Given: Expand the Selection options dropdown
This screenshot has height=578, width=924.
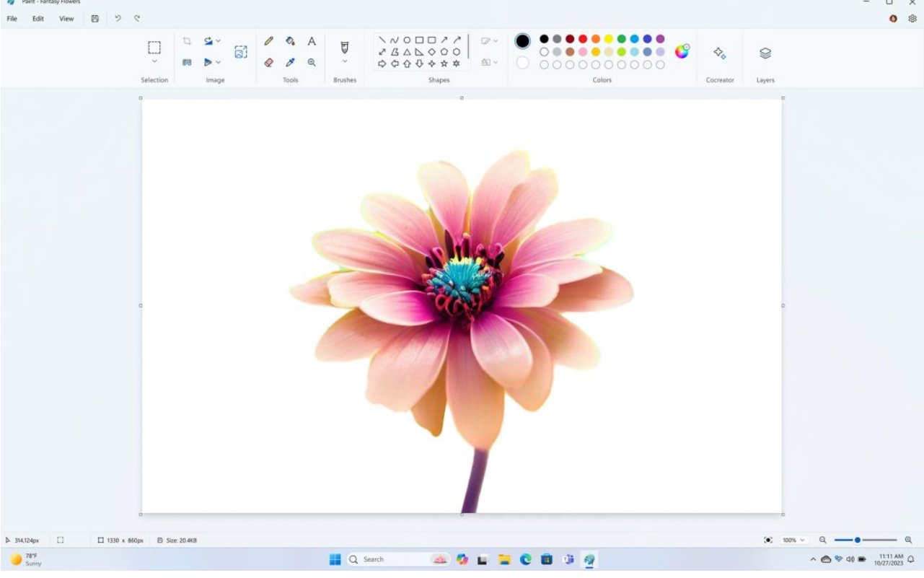Looking at the screenshot, I should (x=154, y=62).
